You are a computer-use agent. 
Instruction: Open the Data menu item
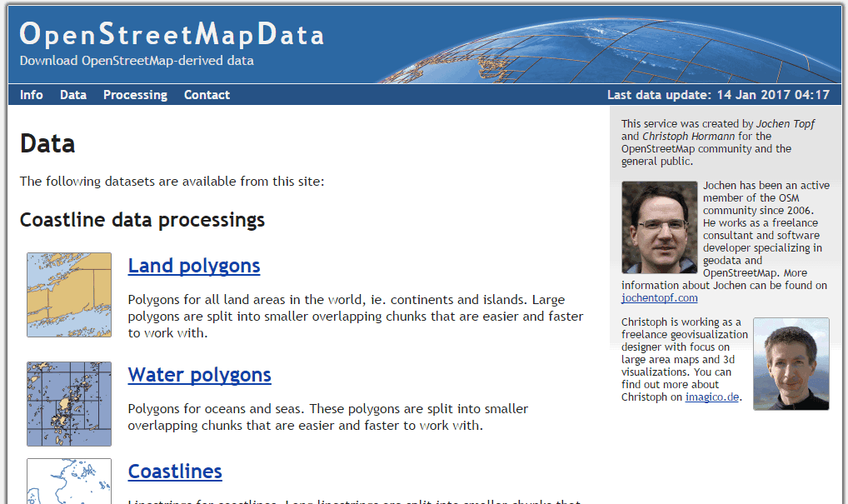click(x=73, y=95)
